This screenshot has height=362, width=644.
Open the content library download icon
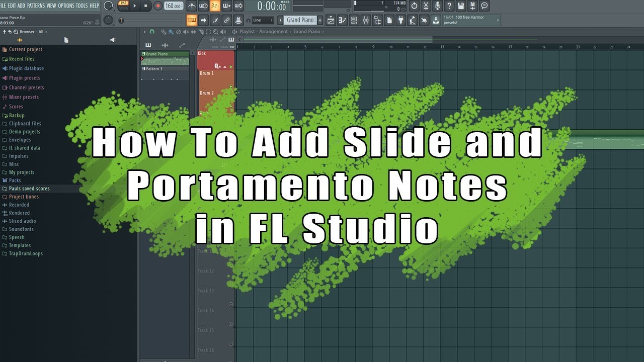(436, 20)
